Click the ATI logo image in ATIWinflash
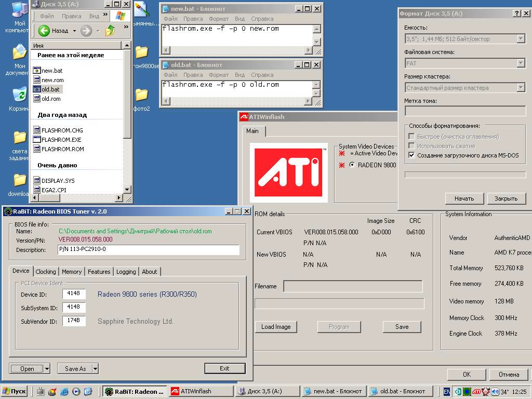 coord(289,172)
